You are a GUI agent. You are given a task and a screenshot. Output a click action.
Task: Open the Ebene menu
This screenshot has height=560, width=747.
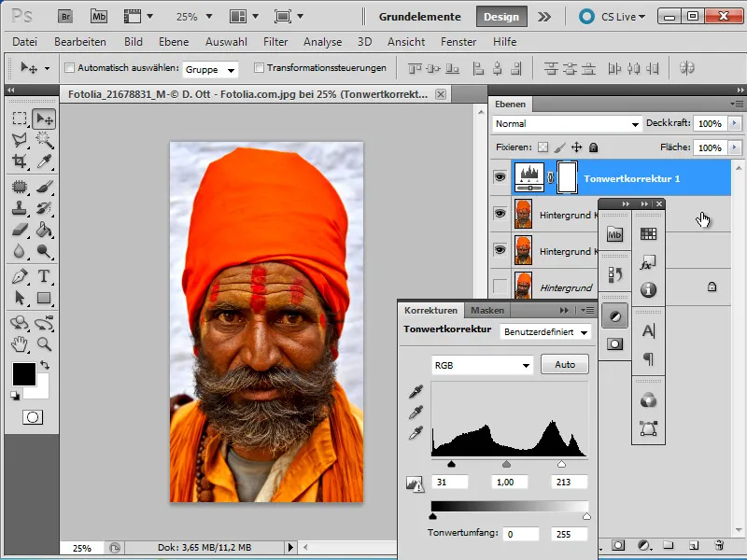pyautogui.click(x=174, y=42)
